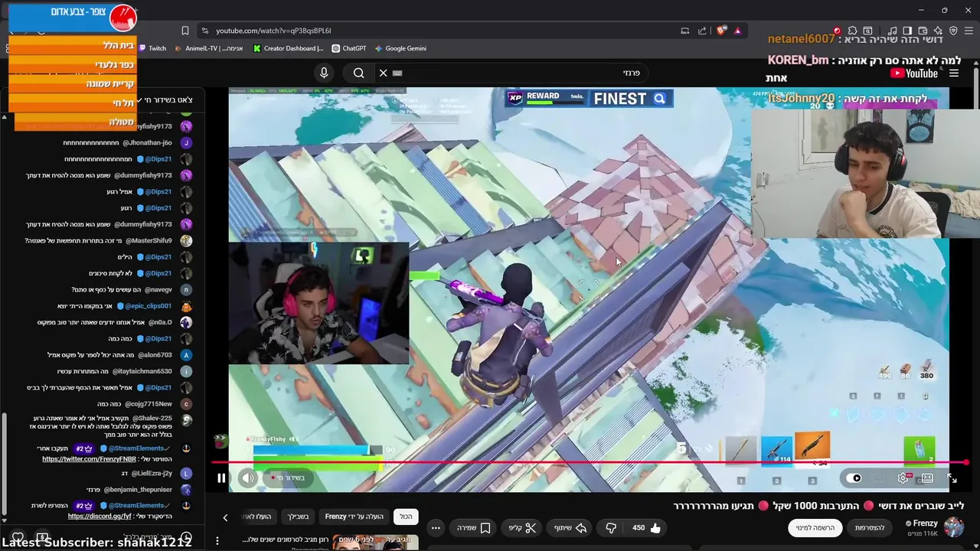Viewport: 980px width, 551px height.
Task: Open Brave Rewards triangle icon
Action: click(737, 31)
